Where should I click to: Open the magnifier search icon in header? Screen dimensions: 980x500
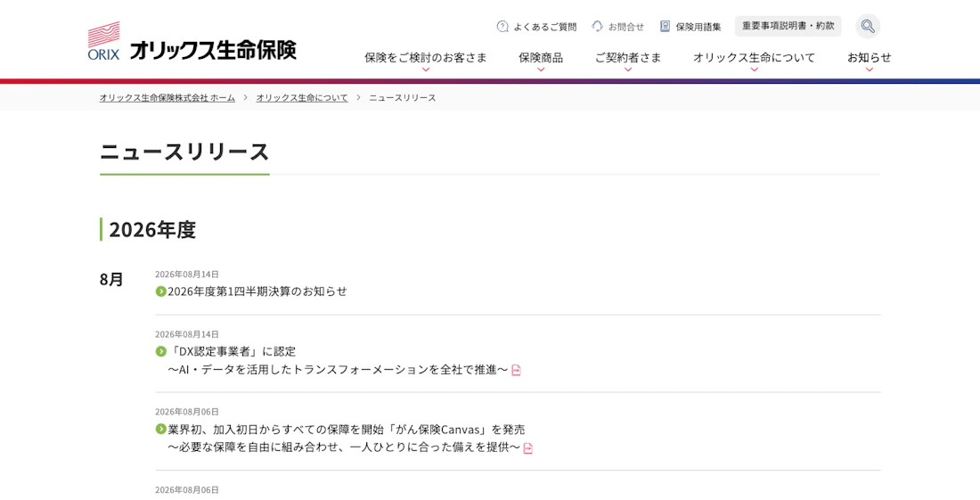pyautogui.click(x=868, y=26)
